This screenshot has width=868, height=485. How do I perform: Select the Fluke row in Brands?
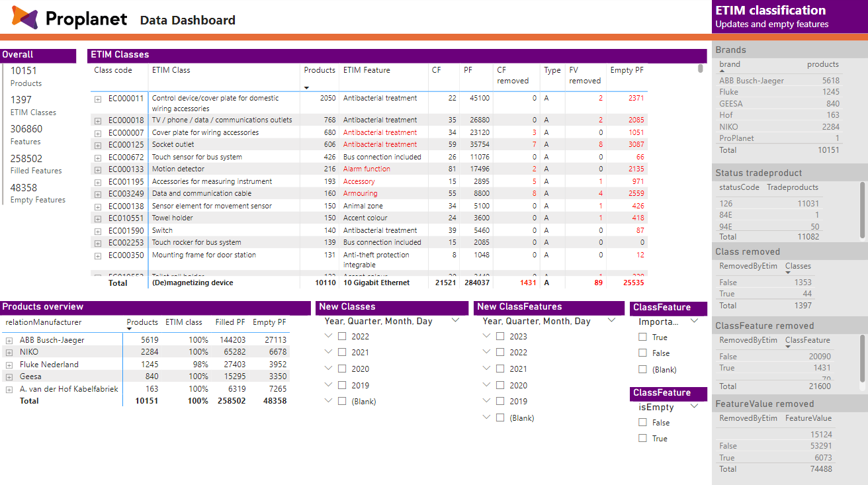[779, 92]
